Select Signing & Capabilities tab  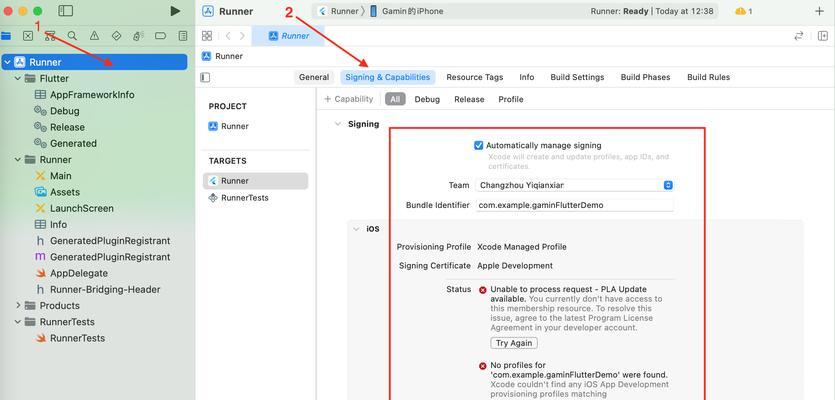pos(388,77)
